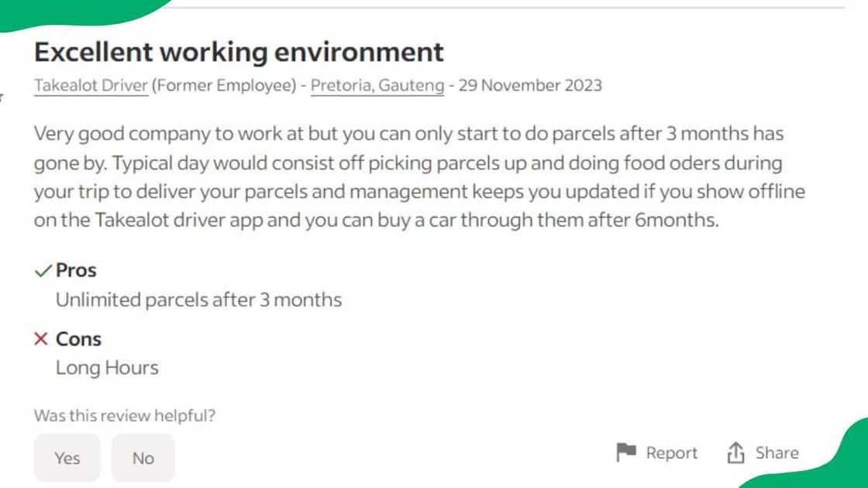The width and height of the screenshot is (868, 488).
Task: Click "Unlimited parcels after 3 months" text
Action: pos(198,300)
